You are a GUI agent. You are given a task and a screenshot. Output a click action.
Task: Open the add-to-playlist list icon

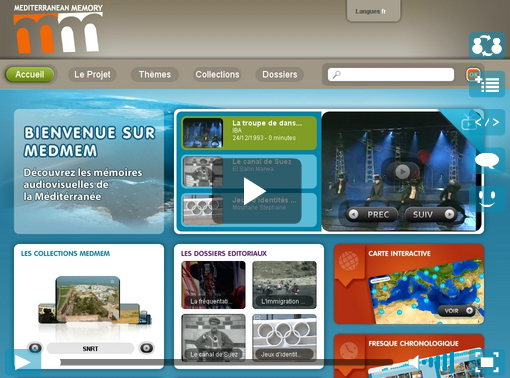tap(487, 84)
